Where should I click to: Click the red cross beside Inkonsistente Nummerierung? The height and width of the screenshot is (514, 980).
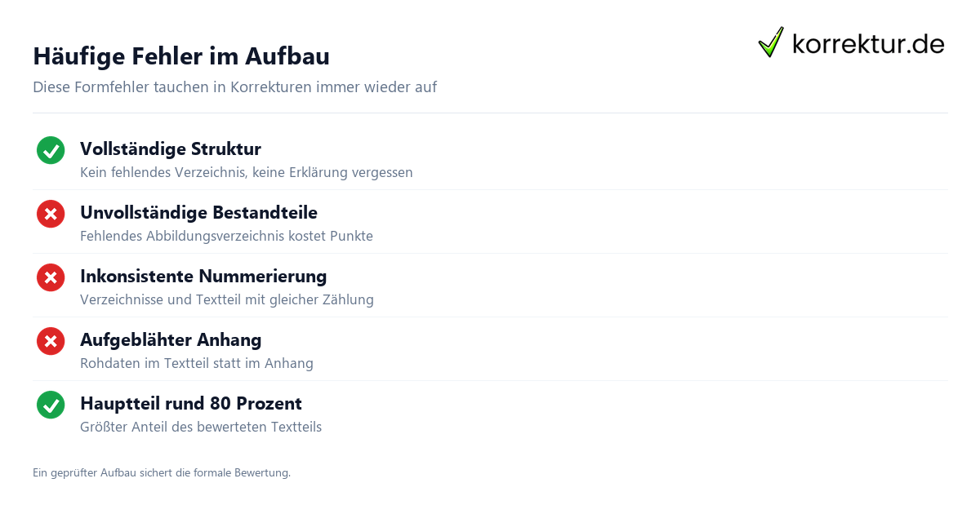point(51,277)
